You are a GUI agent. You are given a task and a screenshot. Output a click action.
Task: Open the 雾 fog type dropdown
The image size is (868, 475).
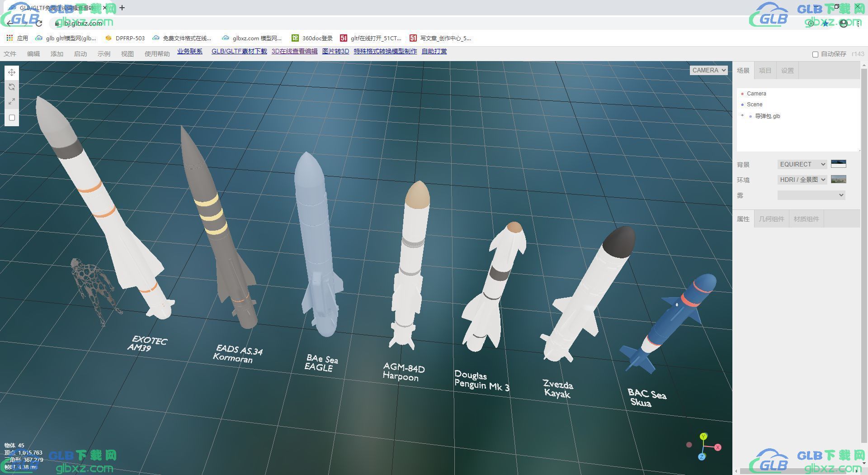coord(811,195)
